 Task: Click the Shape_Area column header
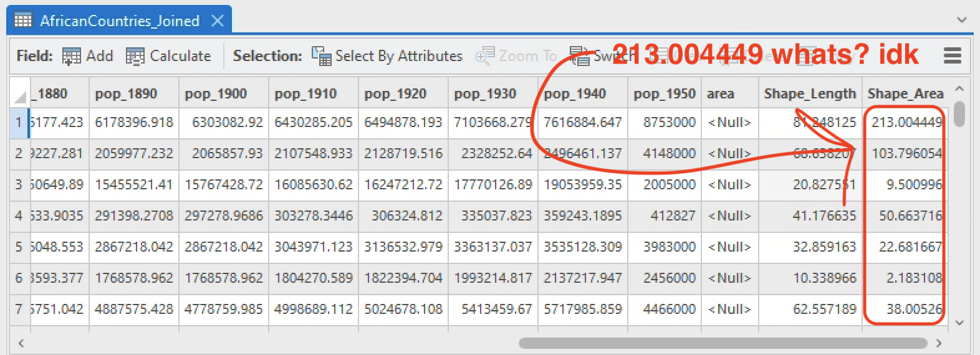click(x=905, y=94)
